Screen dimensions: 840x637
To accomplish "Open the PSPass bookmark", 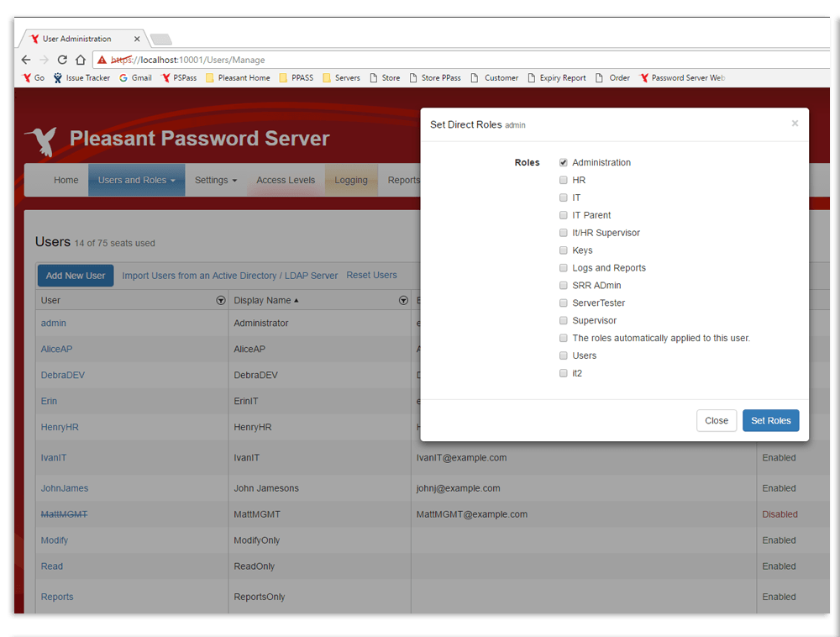I will click(179, 78).
